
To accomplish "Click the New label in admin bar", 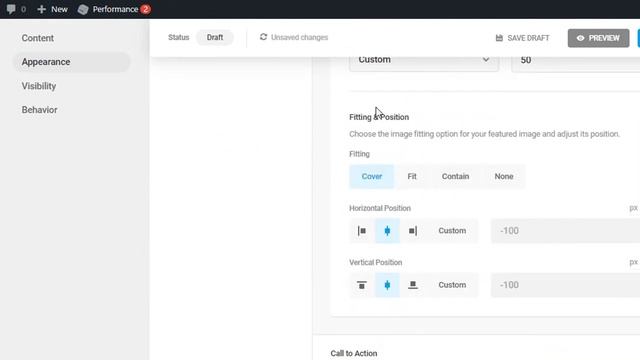I will click(60, 9).
